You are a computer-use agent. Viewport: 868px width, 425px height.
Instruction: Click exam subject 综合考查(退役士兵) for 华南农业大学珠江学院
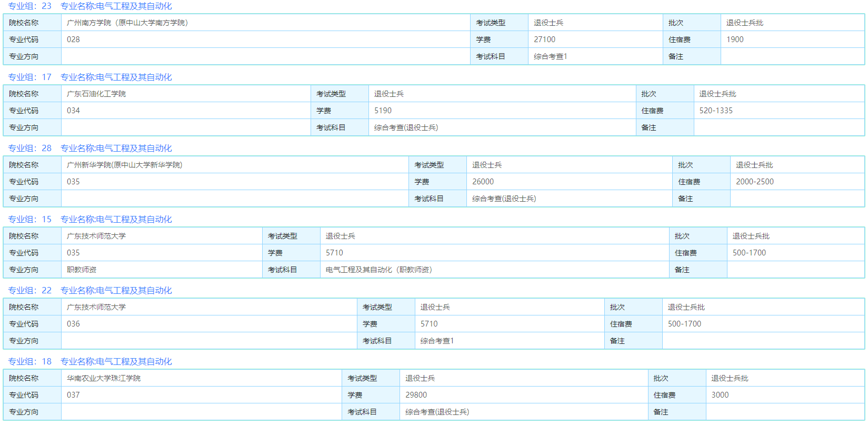(437, 412)
